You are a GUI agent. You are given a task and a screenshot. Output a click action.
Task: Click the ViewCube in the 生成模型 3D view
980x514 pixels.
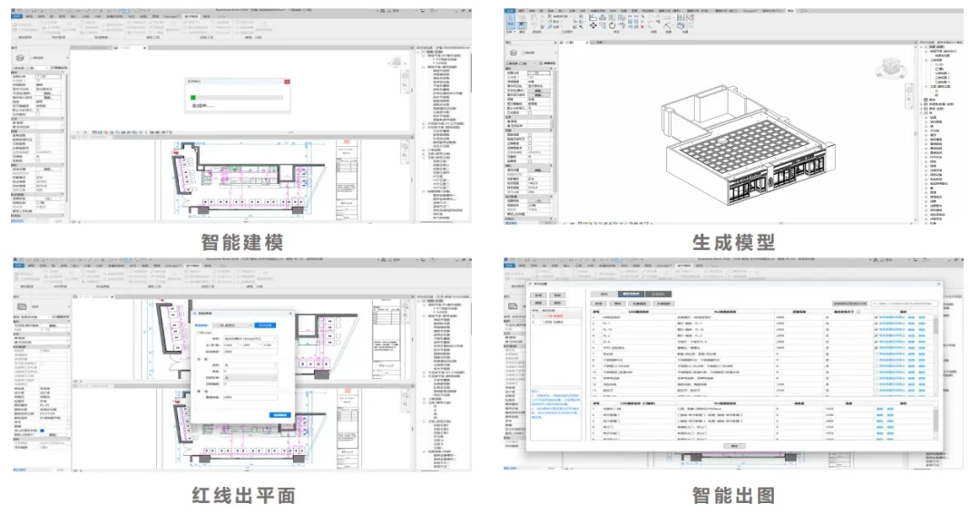[893, 67]
